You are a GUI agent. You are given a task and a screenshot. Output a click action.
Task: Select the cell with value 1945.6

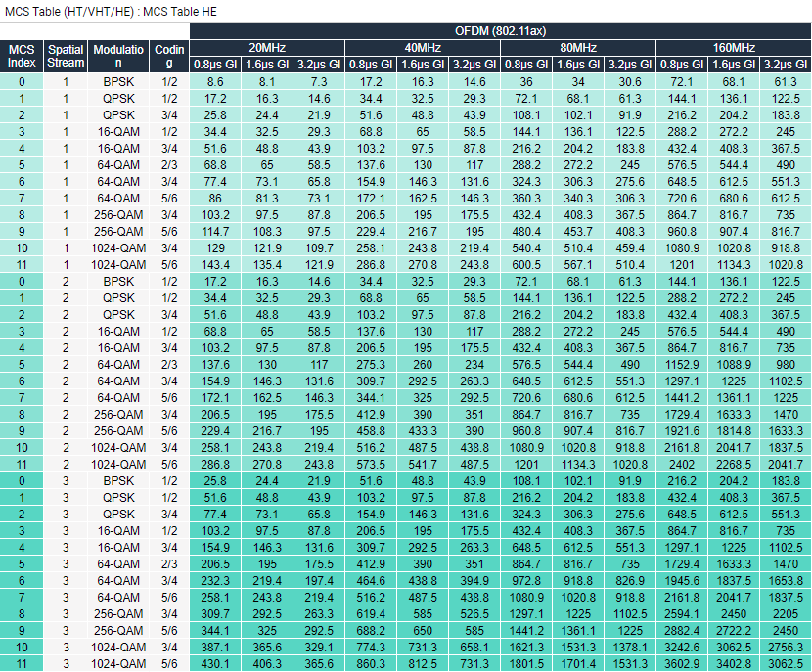click(x=682, y=581)
